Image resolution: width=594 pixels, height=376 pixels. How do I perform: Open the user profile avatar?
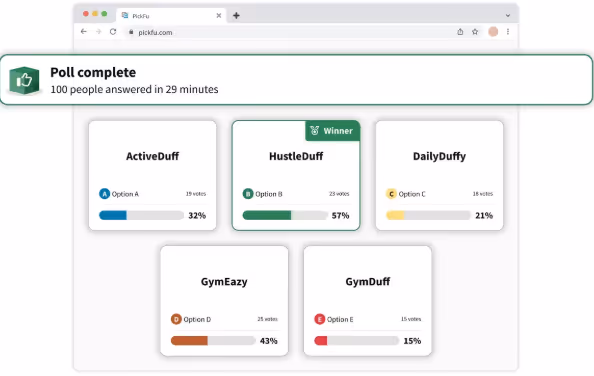(x=493, y=32)
